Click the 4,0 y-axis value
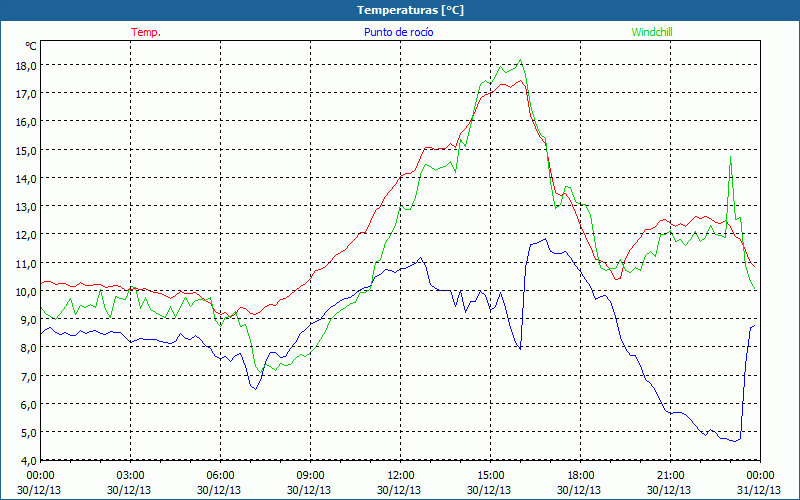The image size is (800, 500). click(x=28, y=460)
